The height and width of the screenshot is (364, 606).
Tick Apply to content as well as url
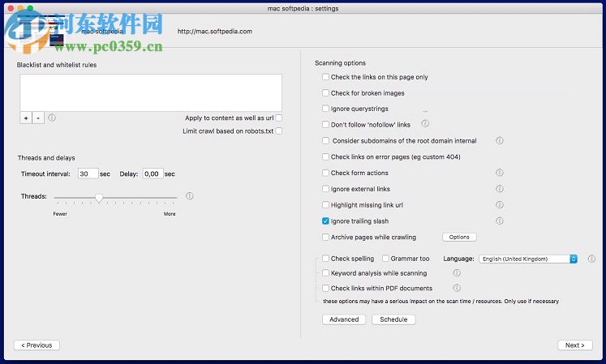[x=278, y=118]
